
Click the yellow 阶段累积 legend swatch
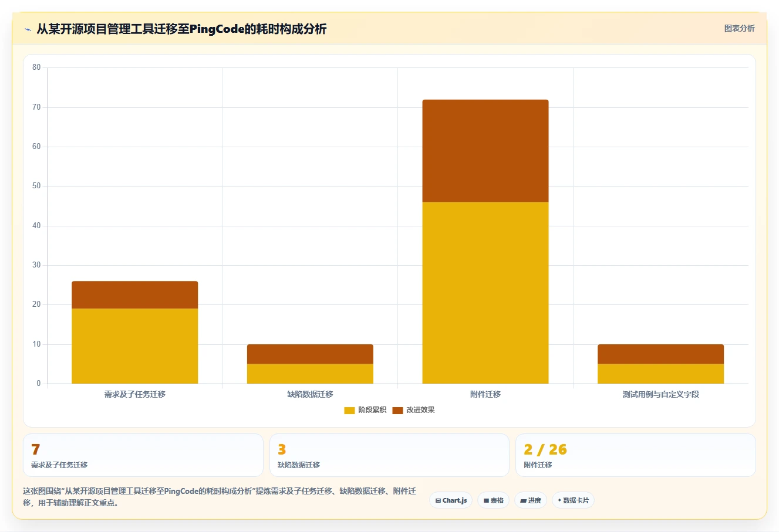point(349,410)
